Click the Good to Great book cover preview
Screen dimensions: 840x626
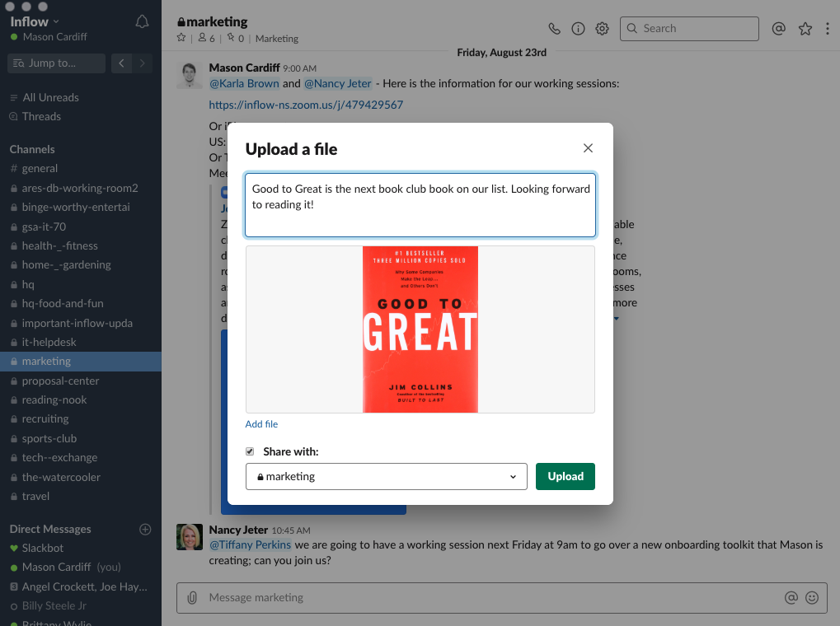pyautogui.click(x=420, y=329)
